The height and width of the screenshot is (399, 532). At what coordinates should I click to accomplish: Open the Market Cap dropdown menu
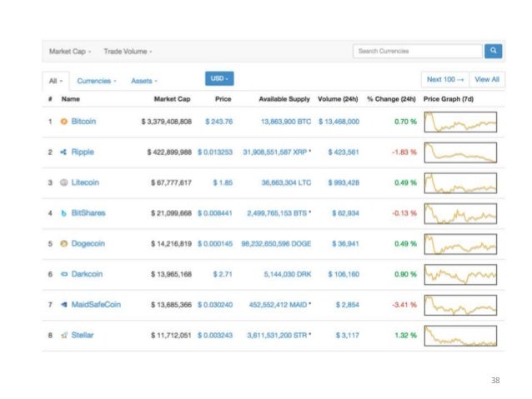point(70,52)
